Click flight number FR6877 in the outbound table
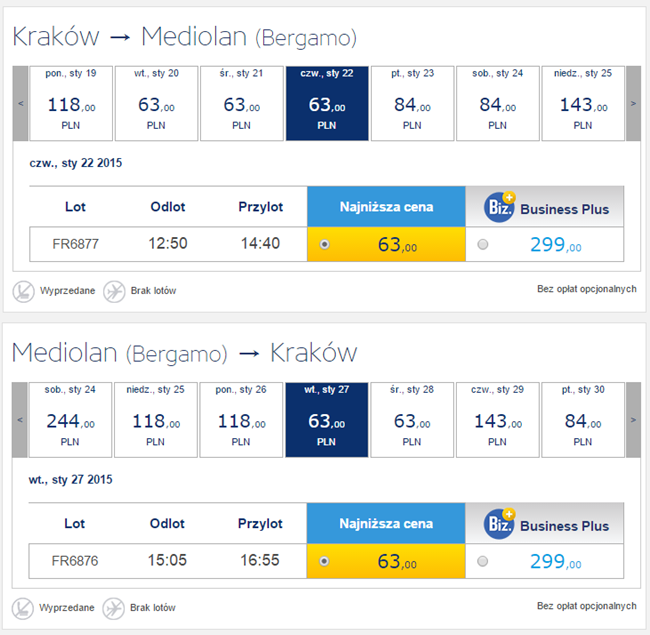 [x=75, y=244]
